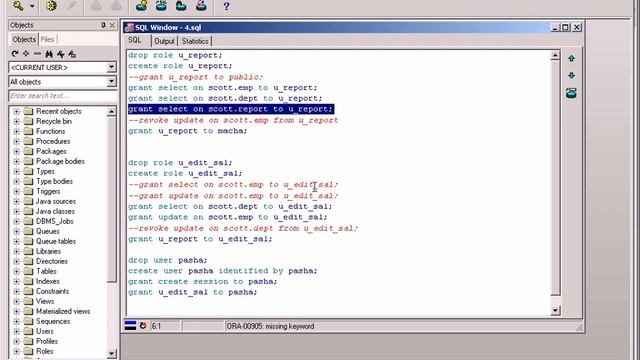The width and height of the screenshot is (640, 360).
Task: Open help via the question mark icon
Action: 226,6
